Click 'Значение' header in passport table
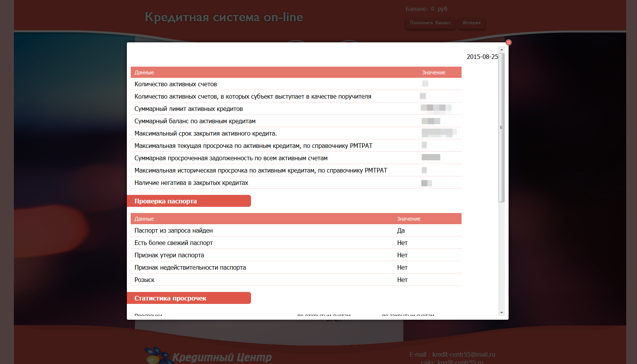 coord(409,219)
